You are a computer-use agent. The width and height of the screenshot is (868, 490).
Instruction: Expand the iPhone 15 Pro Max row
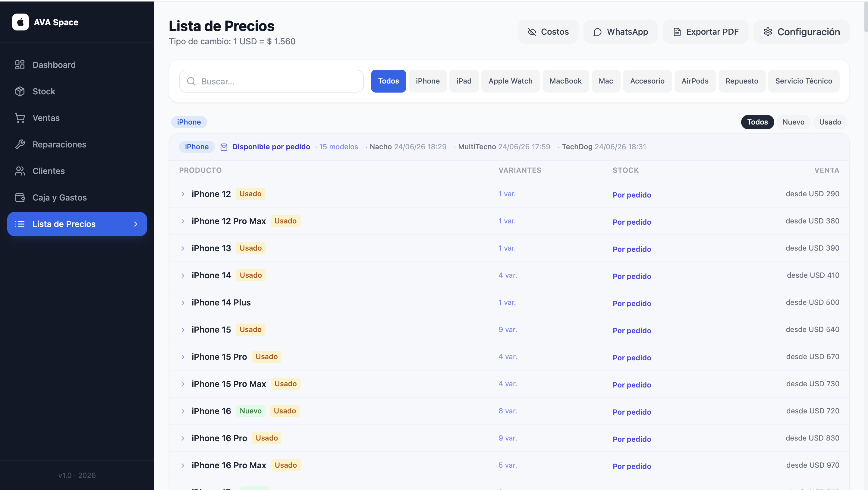click(183, 384)
